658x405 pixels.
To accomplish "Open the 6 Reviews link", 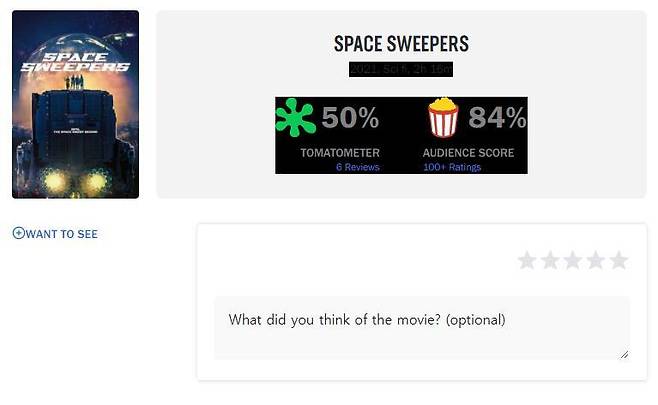I will (x=358, y=167).
